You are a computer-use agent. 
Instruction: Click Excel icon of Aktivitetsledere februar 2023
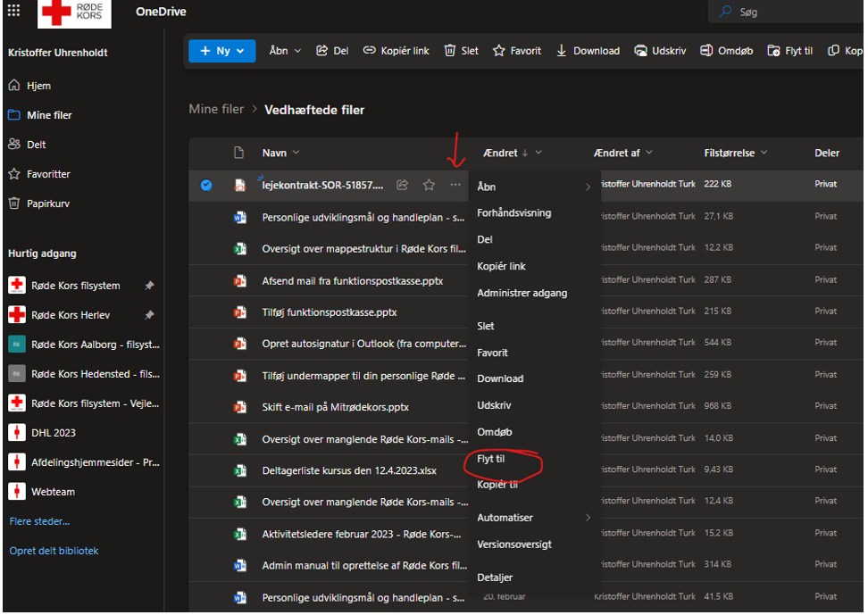239,534
